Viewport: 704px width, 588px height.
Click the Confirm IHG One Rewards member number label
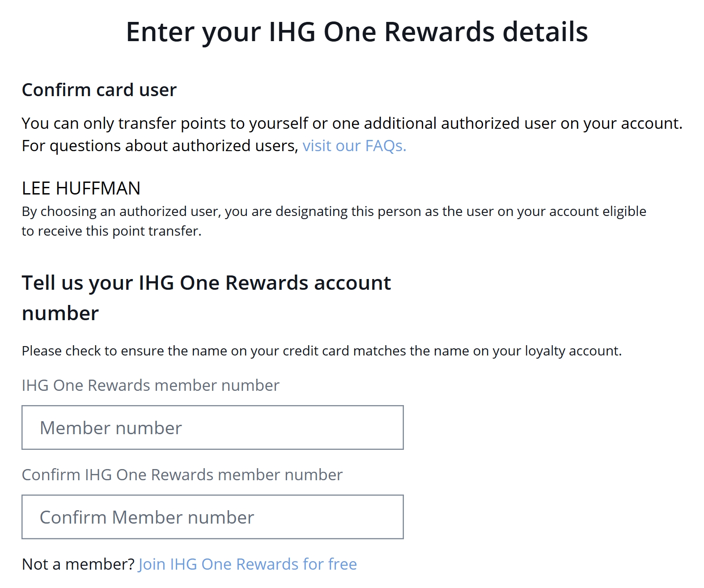(182, 474)
